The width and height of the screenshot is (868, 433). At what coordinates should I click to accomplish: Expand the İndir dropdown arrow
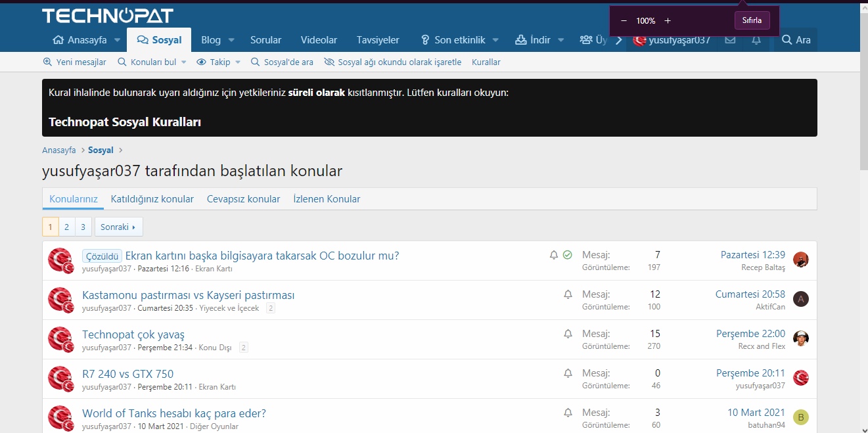coord(560,40)
